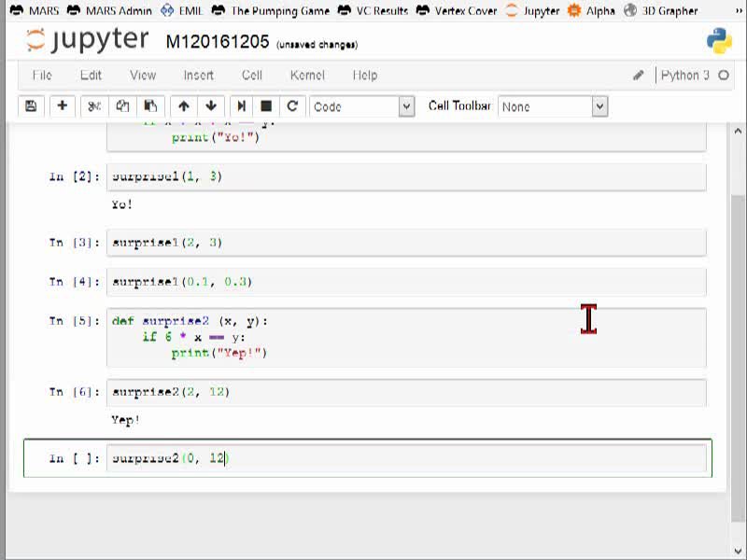Open the Kernel menu

pos(307,76)
